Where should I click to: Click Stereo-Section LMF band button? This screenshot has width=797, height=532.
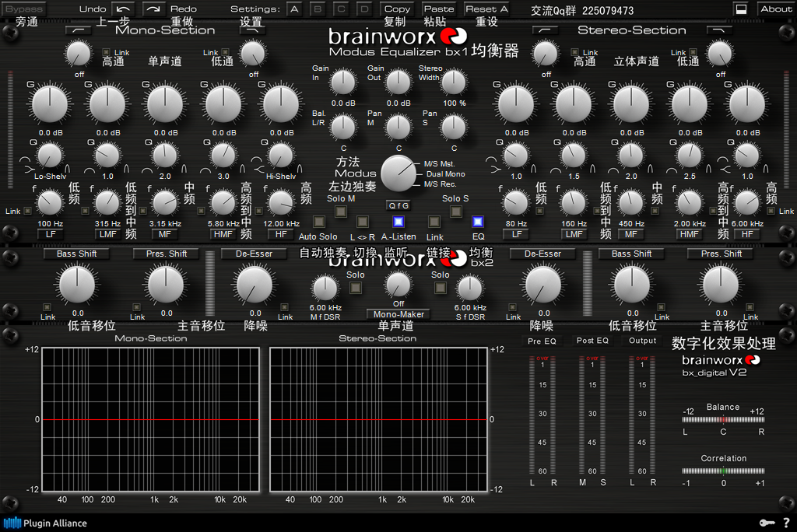pos(574,234)
